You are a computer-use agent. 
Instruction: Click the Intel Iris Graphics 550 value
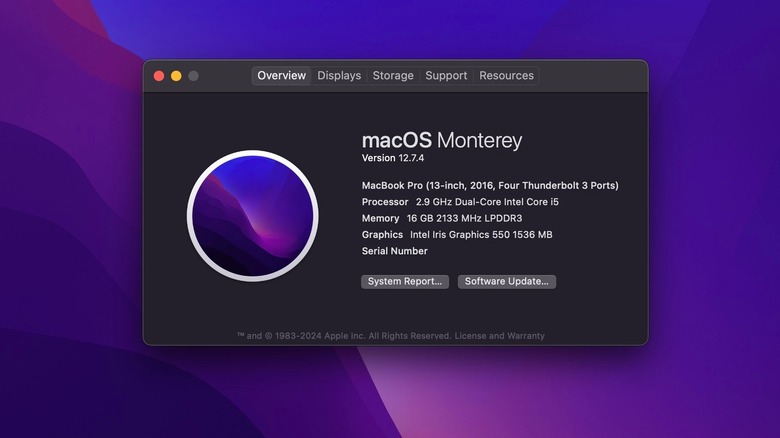click(481, 235)
